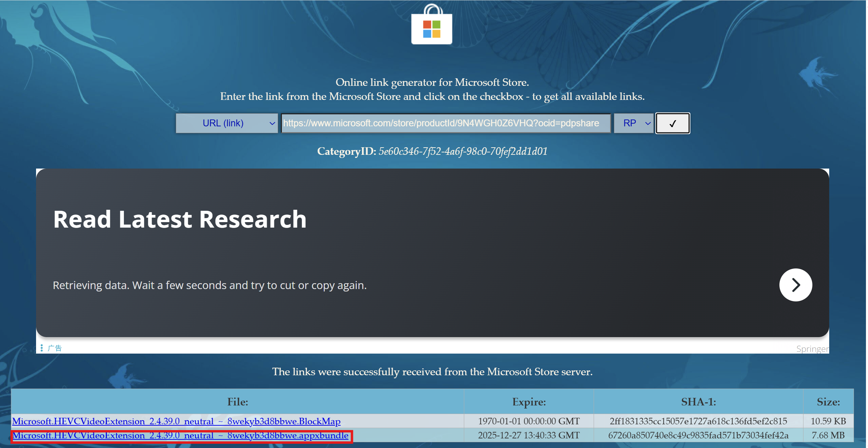This screenshot has width=868, height=448.
Task: Click the chevron arrow on the URL (link) combo box
Action: [272, 123]
